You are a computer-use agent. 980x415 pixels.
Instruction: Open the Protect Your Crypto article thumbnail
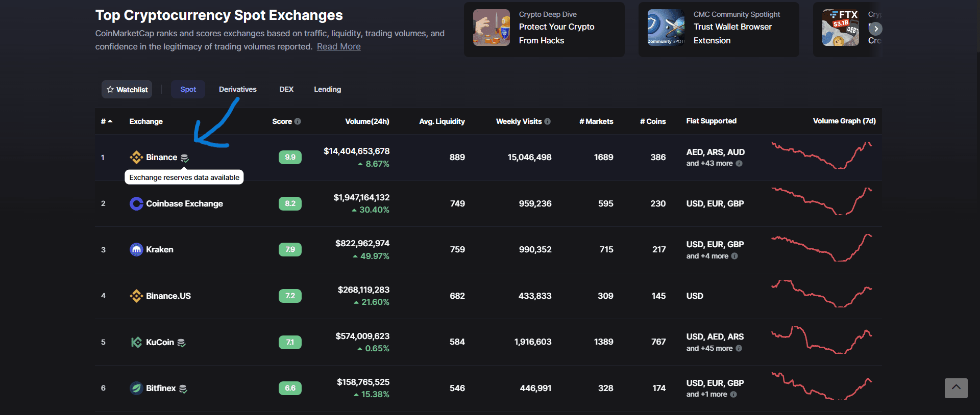click(x=492, y=28)
